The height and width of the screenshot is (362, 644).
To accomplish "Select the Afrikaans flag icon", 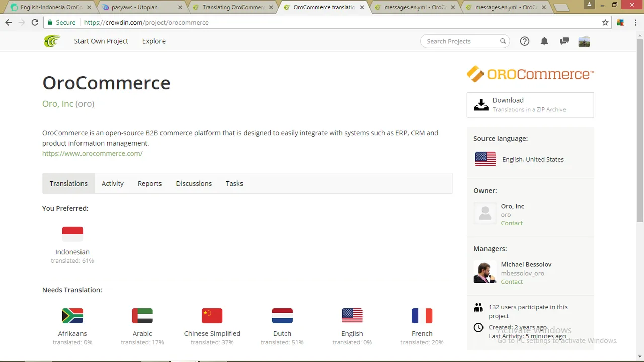I will click(x=72, y=316).
